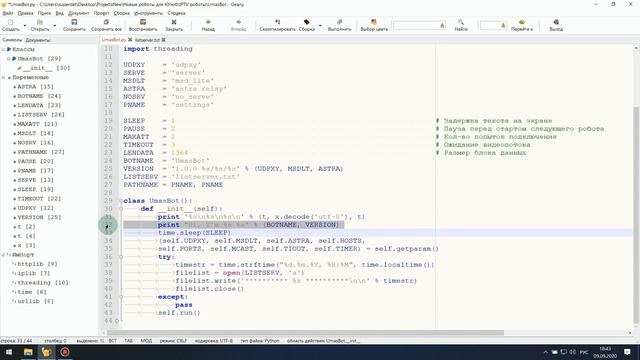Select the threading [10] import symbol

tap(43, 283)
